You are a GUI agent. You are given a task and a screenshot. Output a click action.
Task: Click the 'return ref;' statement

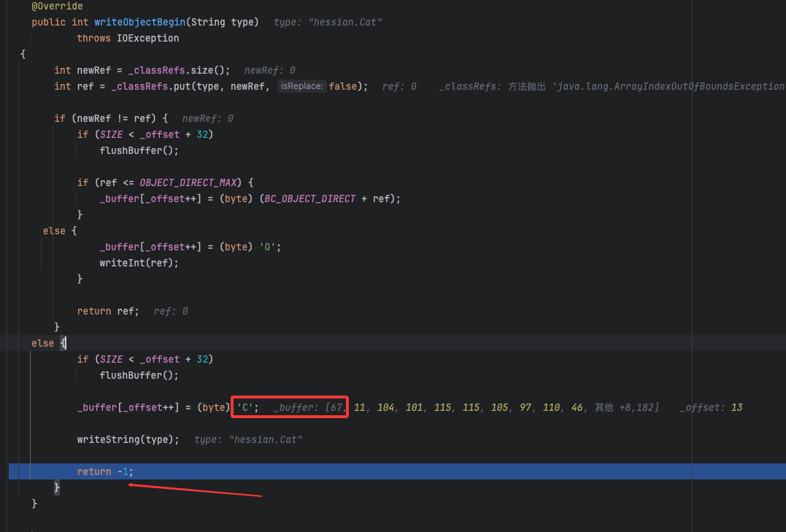108,311
